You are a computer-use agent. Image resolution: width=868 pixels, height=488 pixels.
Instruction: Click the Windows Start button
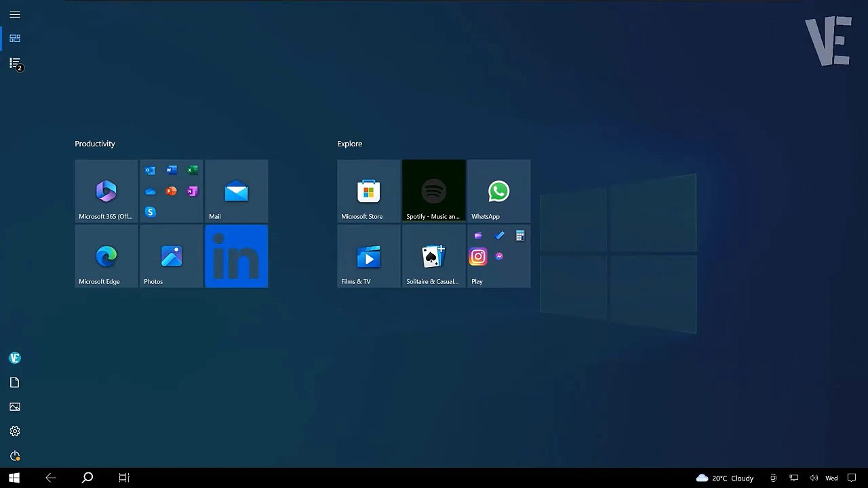tap(14, 478)
